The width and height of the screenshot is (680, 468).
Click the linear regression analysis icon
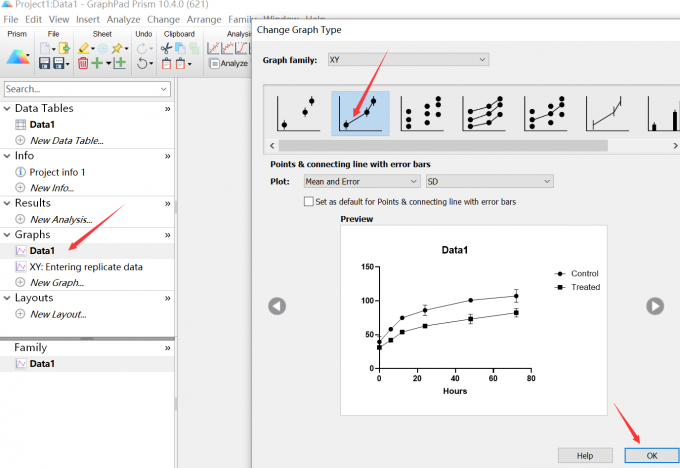point(213,48)
